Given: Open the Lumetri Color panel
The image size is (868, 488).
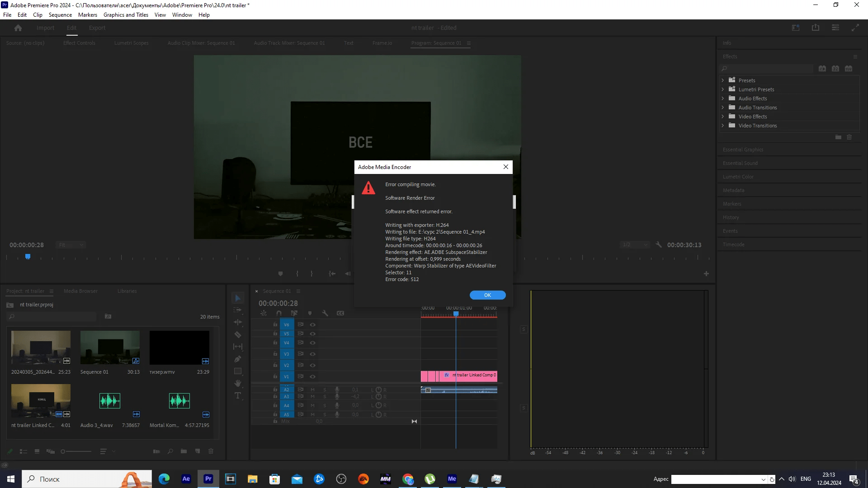Looking at the screenshot, I should tap(738, 176).
